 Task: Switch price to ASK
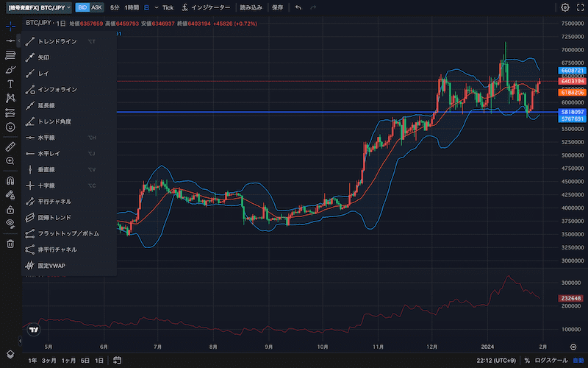(x=96, y=7)
